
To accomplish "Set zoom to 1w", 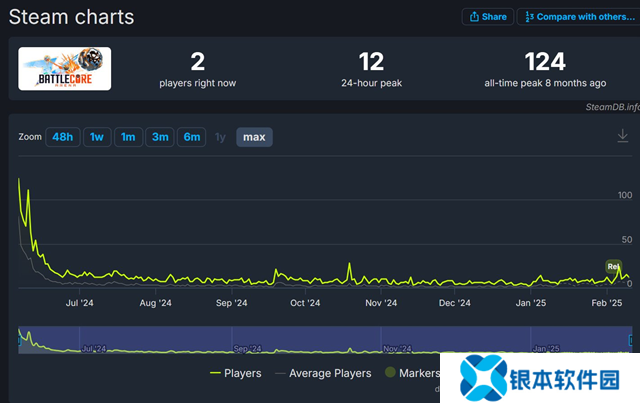I will click(97, 137).
